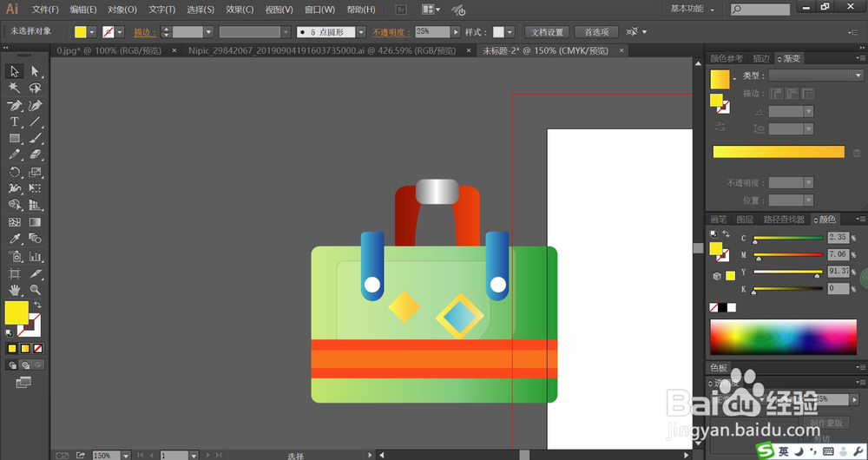Enable Draw Normal mode
Image resolution: width=868 pixels, height=460 pixels.
[x=12, y=365]
